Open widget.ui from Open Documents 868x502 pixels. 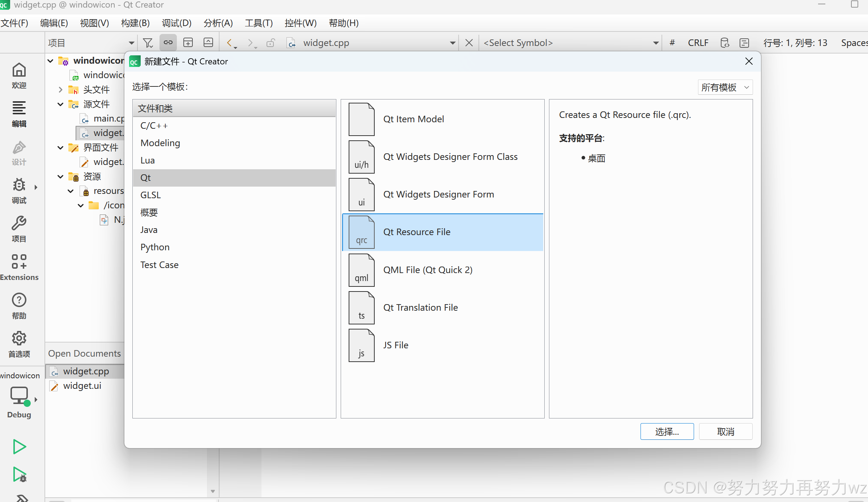[x=82, y=386]
